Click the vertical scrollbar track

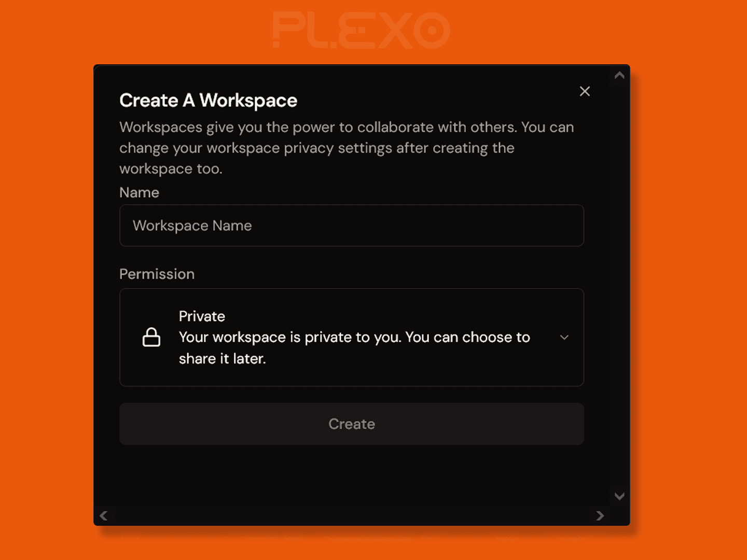619,285
